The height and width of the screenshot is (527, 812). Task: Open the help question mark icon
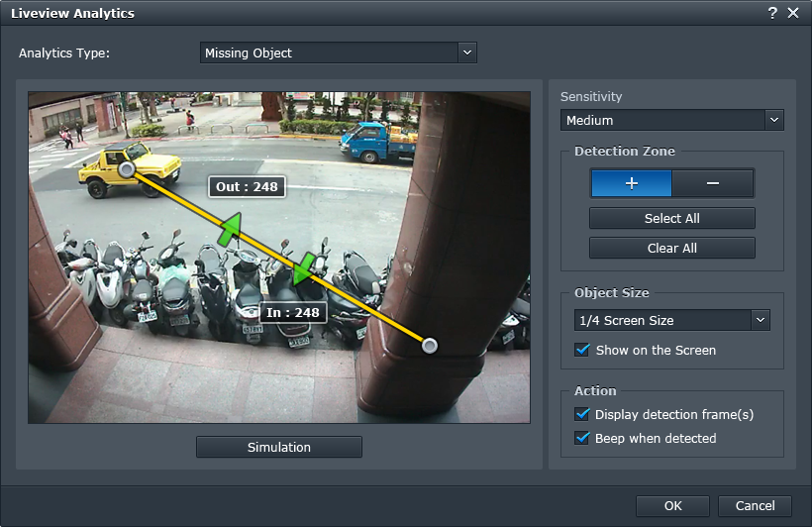772,13
